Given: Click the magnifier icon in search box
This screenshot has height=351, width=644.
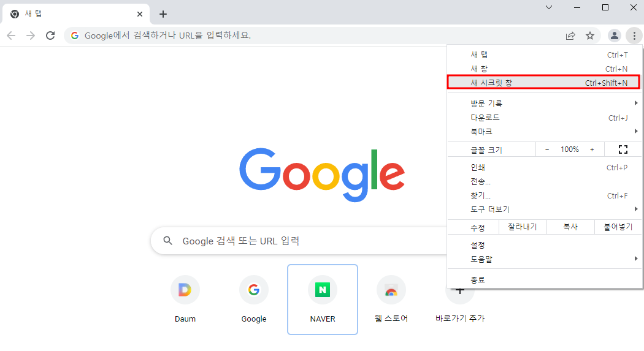Looking at the screenshot, I should pyautogui.click(x=167, y=241).
